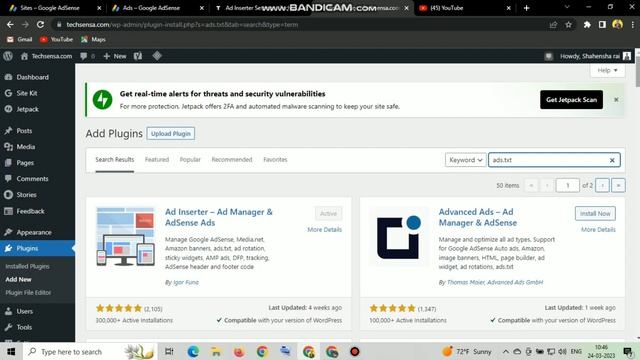Click the current page number field

[567, 185]
